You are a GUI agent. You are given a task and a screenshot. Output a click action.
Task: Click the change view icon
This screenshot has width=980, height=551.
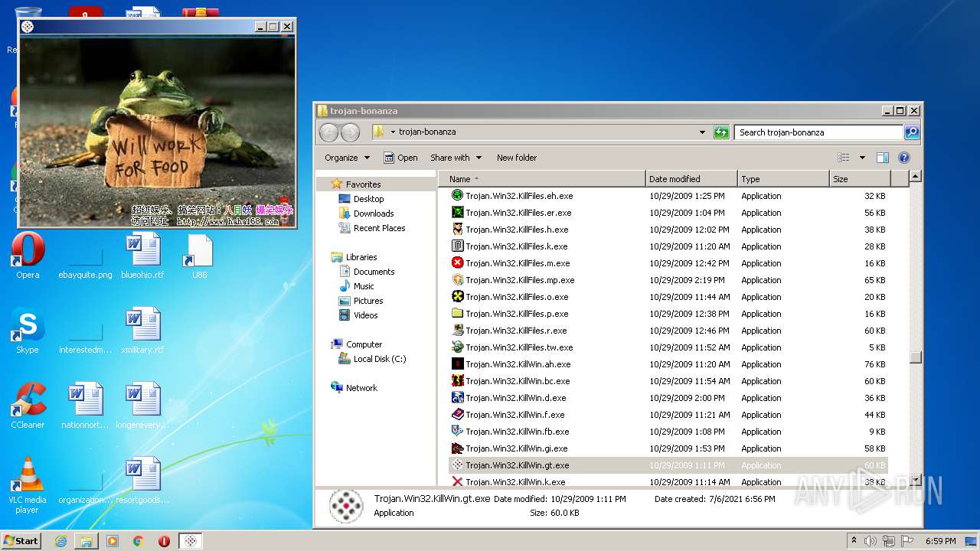844,158
